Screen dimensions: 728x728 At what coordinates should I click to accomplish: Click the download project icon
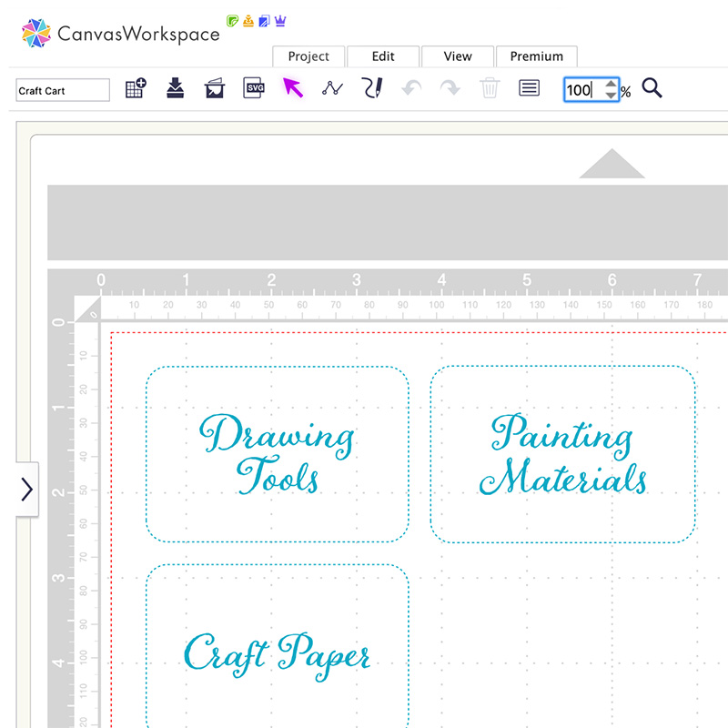[x=176, y=88]
